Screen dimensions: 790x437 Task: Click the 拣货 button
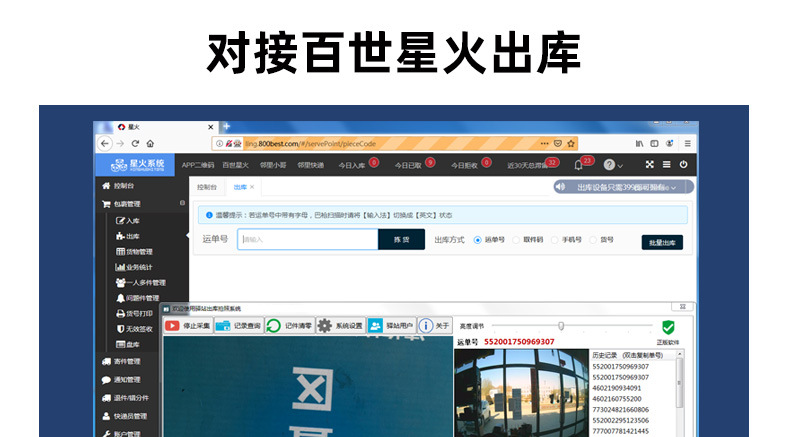click(x=402, y=239)
